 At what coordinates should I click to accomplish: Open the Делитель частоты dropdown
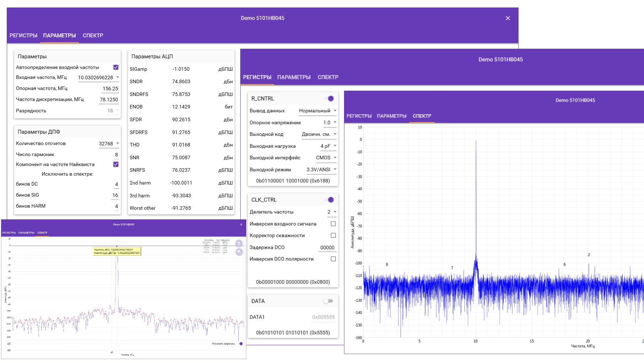point(332,212)
